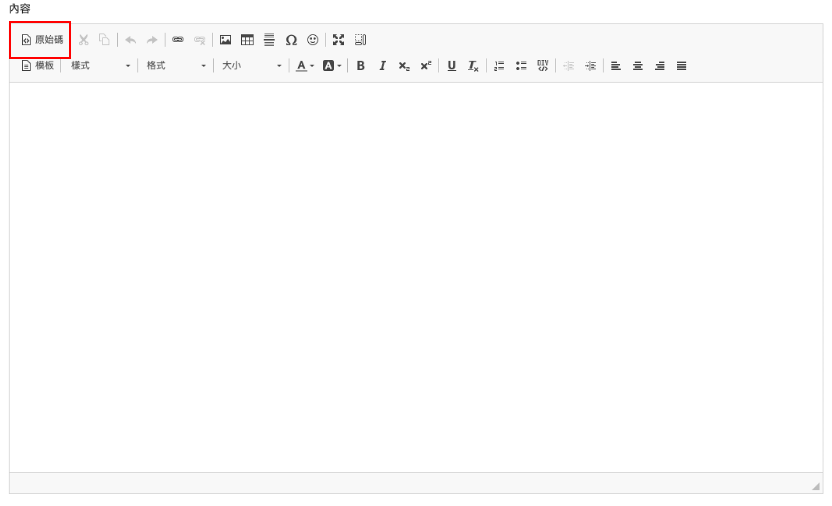Toggle italic formatting
Viewport: 832px width, 506px height.
coord(382,66)
